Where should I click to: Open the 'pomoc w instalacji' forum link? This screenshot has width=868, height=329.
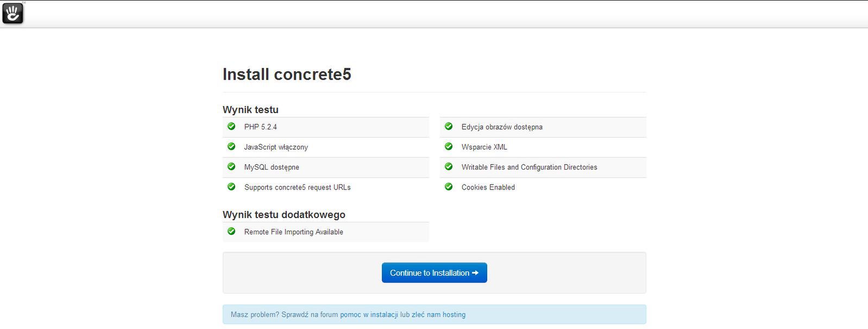point(369,314)
